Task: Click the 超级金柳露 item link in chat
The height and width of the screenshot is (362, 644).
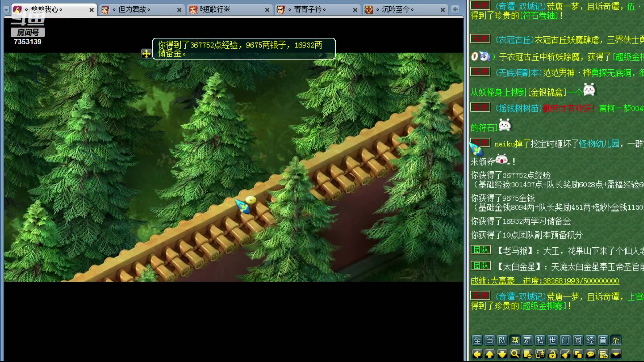Action: click(543, 306)
